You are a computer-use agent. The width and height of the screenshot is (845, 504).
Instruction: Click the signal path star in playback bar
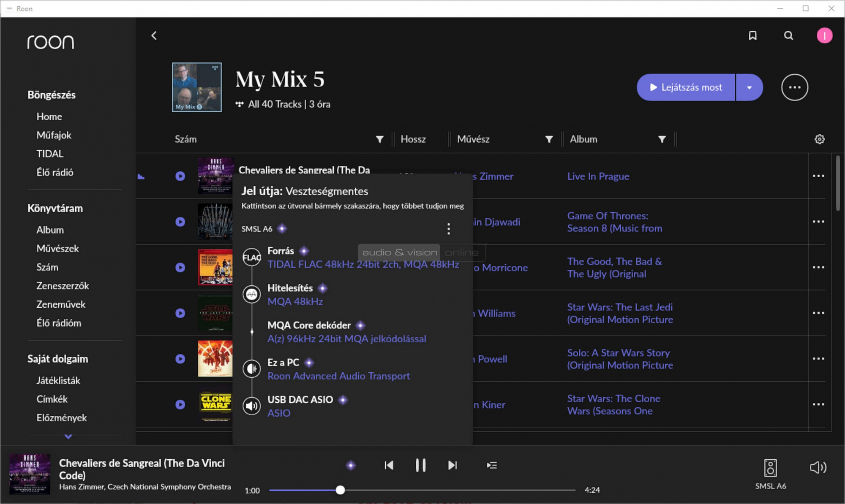click(351, 465)
